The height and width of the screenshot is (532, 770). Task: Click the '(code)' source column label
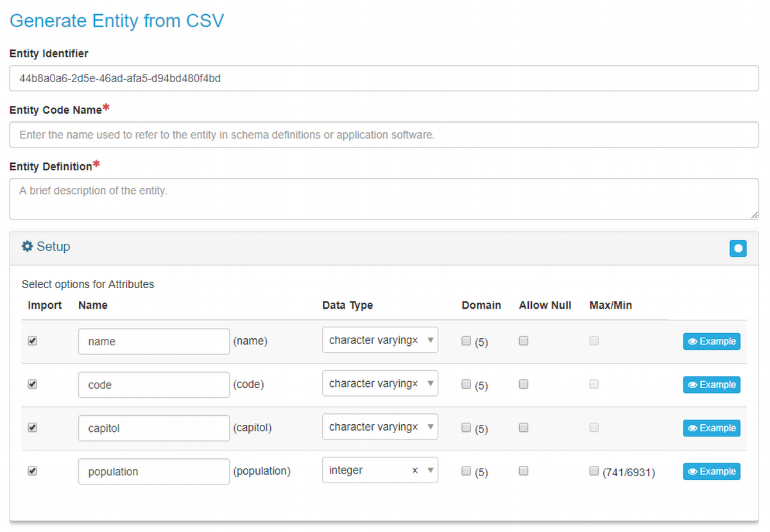pyautogui.click(x=248, y=385)
